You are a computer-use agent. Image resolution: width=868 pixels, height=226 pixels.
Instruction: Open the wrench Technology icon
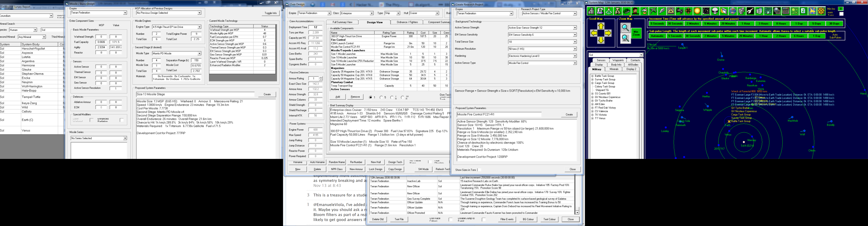click(x=750, y=11)
